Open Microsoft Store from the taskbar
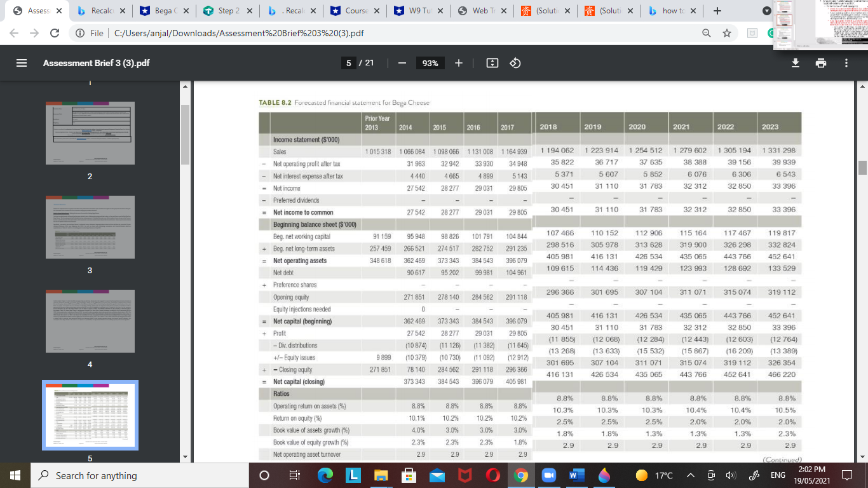 (408, 475)
